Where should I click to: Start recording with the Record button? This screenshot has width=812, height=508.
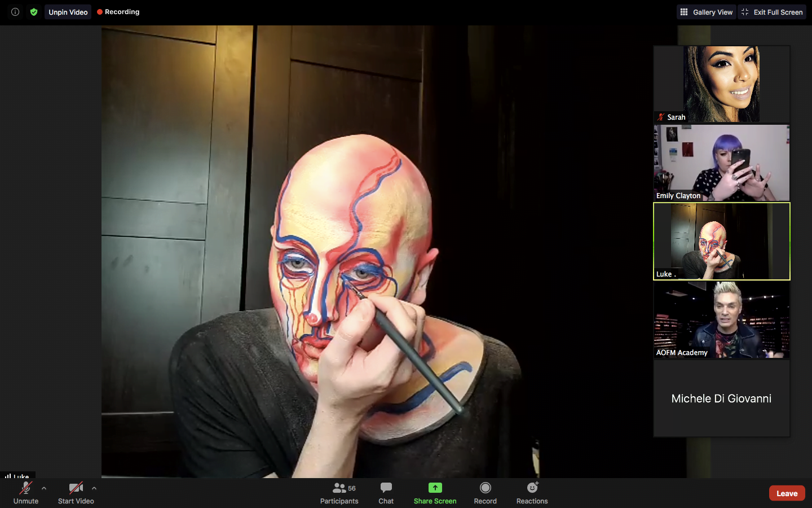click(x=485, y=492)
